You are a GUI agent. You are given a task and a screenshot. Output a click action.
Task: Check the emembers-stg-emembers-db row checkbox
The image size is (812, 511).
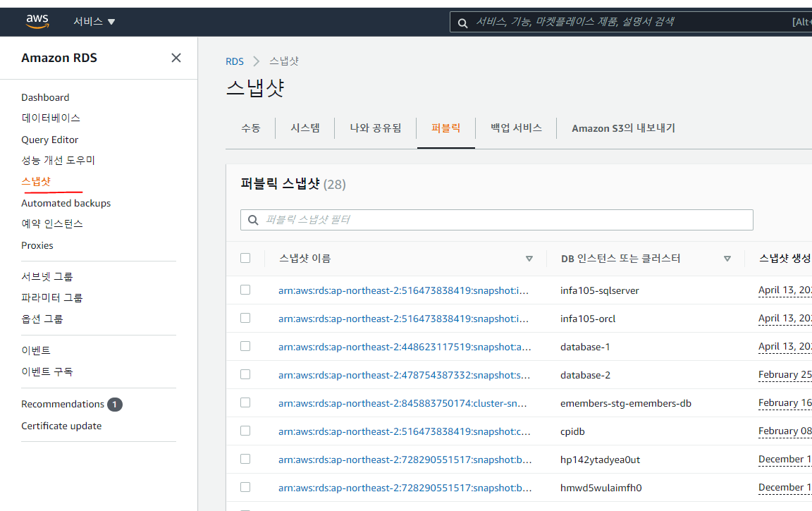click(x=245, y=402)
